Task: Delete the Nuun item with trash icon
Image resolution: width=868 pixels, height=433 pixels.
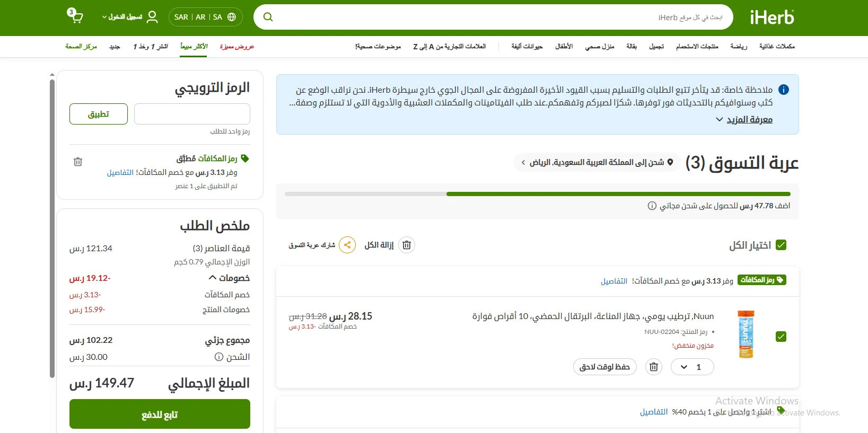Action: click(654, 367)
